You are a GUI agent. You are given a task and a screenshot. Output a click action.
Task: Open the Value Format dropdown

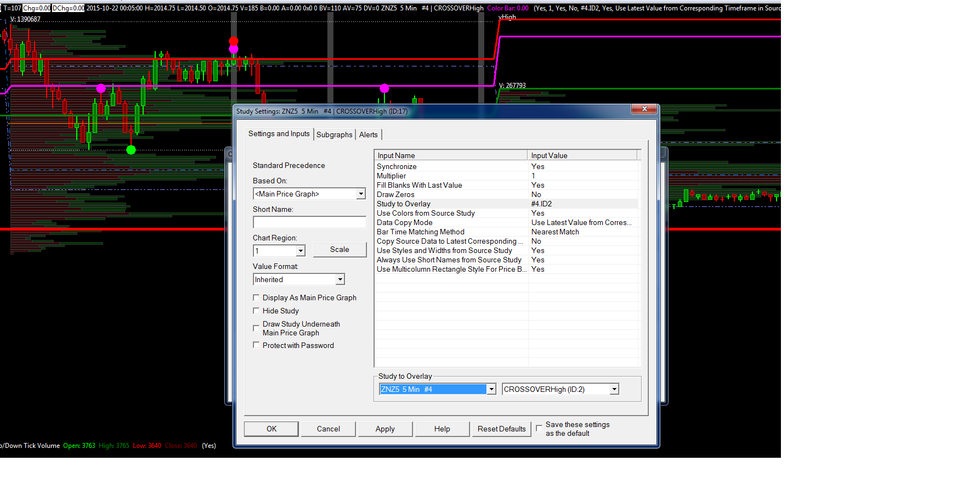340,279
